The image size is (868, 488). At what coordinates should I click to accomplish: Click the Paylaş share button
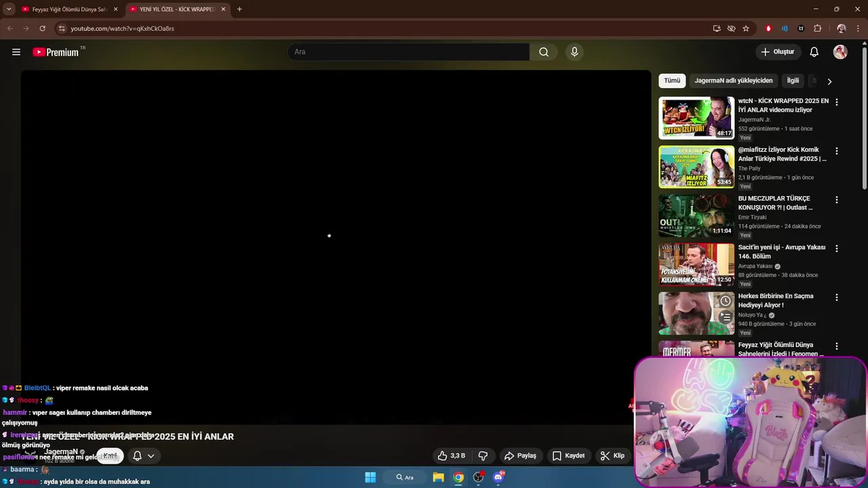520,455
